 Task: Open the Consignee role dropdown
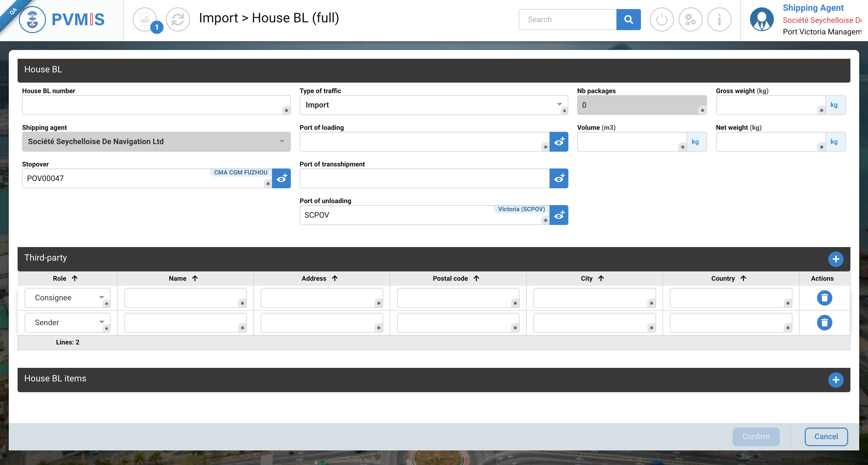coord(67,298)
